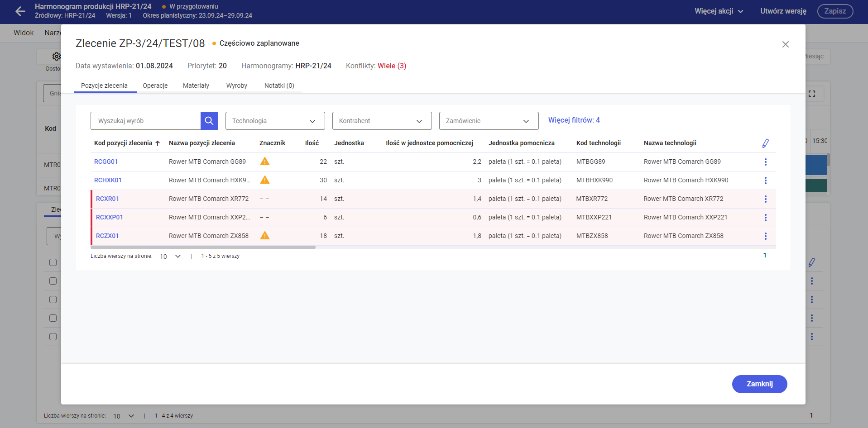Viewport: 868px width, 428px height.
Task: Sort by Kod pozycji zlecenia arrow
Action: pyautogui.click(x=158, y=143)
